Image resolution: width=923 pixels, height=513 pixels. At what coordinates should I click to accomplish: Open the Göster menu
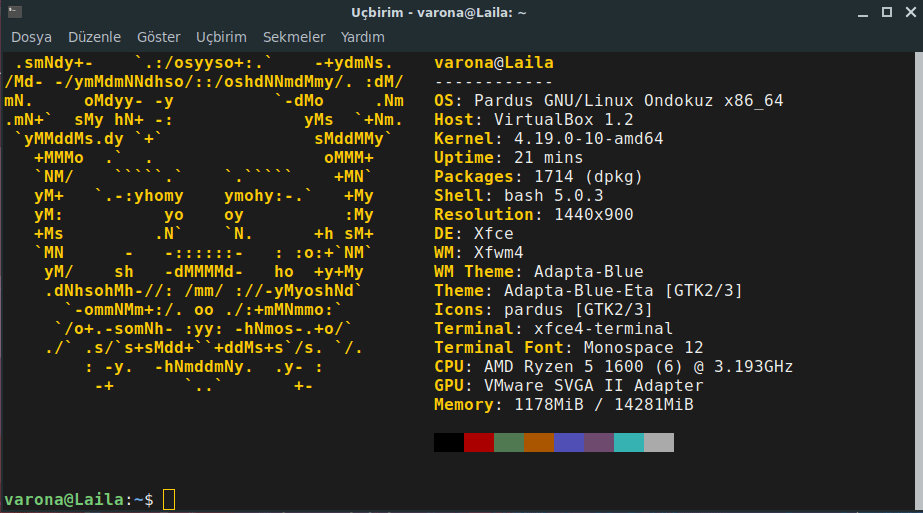click(158, 37)
